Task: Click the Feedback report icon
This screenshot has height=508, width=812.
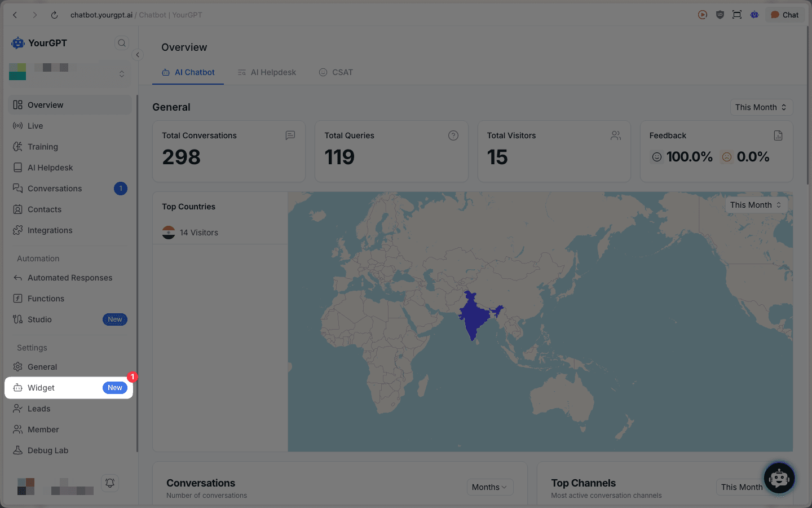Action: point(778,135)
